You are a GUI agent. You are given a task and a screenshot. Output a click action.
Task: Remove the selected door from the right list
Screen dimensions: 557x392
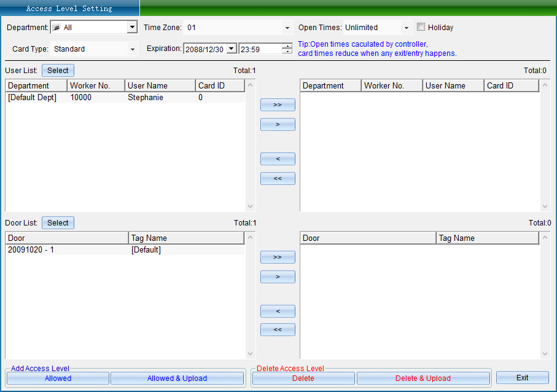pos(278,312)
